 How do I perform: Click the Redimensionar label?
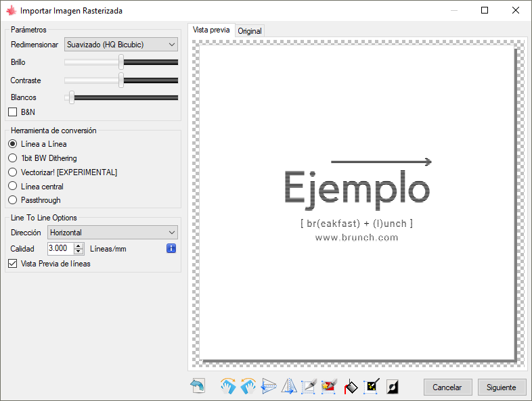[35, 45]
